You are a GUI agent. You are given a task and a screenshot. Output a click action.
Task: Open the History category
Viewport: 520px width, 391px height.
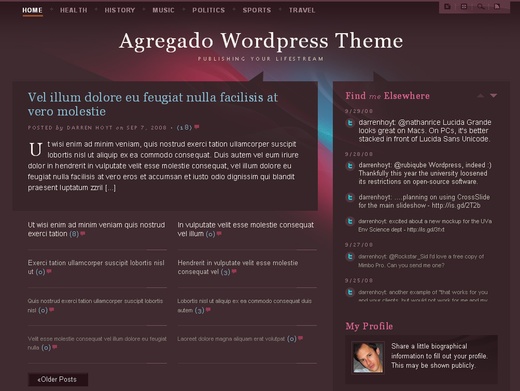click(120, 10)
